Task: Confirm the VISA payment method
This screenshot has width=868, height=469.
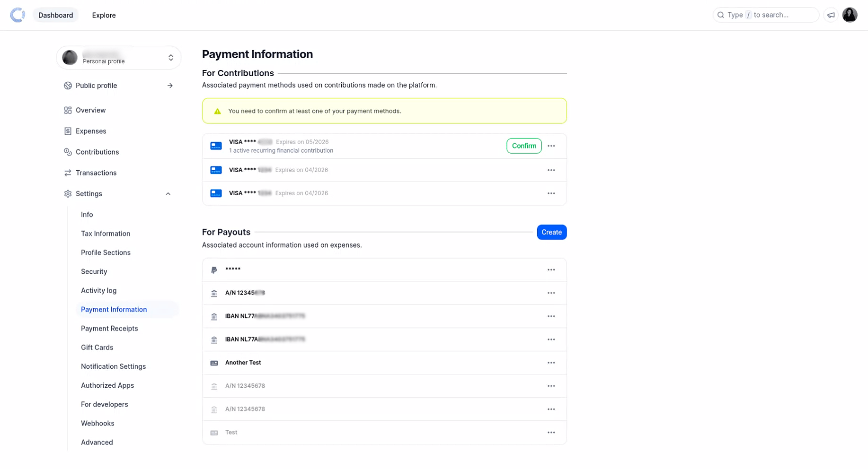Action: tap(523, 146)
